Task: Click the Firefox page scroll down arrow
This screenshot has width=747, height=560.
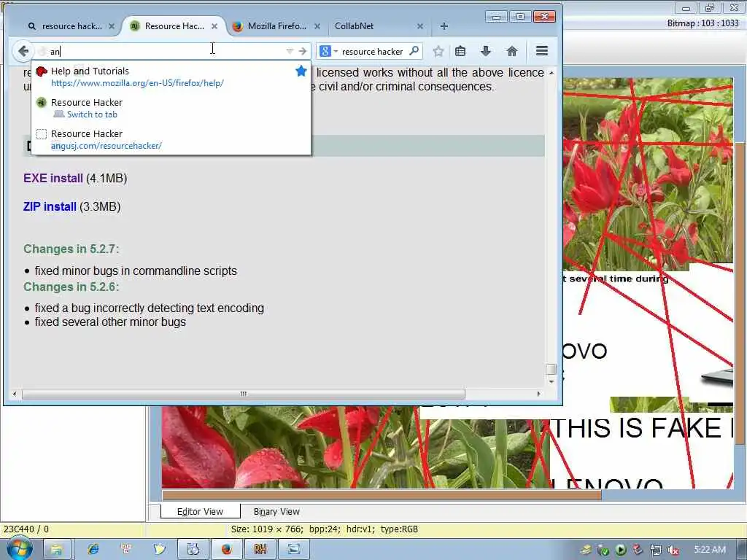Action: coord(551,381)
